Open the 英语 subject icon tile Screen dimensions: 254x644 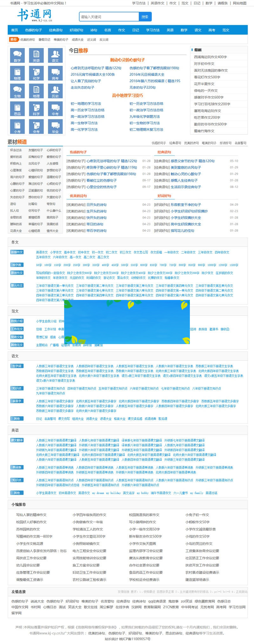click(x=36, y=56)
